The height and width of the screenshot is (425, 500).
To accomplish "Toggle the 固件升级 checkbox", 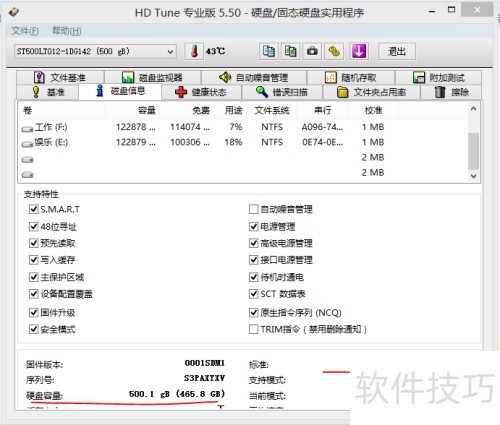I will tap(33, 313).
